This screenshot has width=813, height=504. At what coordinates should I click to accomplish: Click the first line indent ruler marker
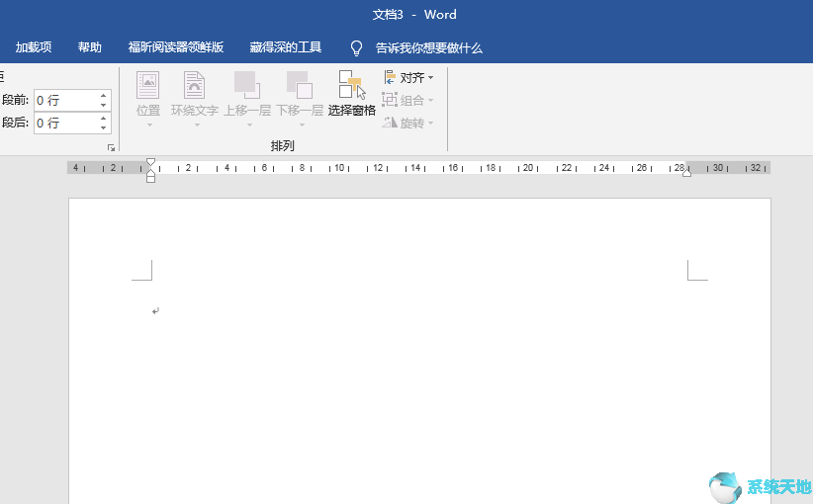pyautogui.click(x=150, y=162)
